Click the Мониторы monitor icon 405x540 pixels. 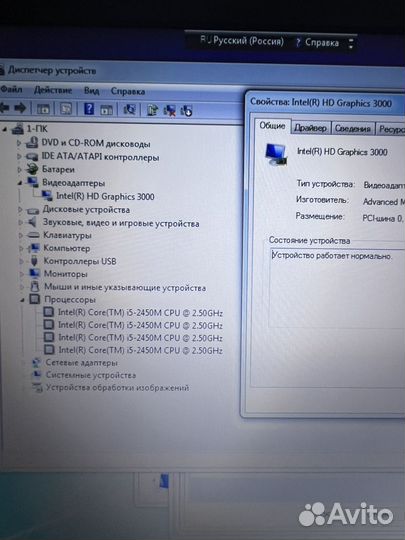(x=34, y=274)
